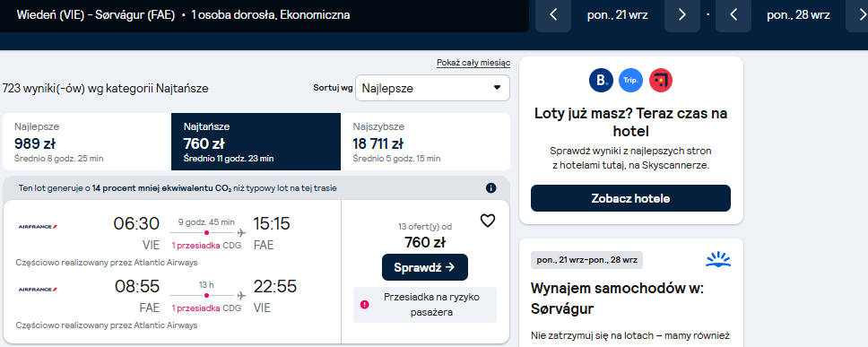
Task: Click the Trip.com logo icon
Action: click(x=630, y=80)
